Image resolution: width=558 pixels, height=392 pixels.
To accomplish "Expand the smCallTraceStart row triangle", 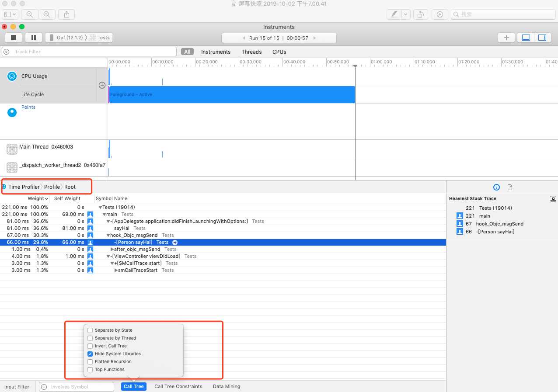I will [116, 270].
